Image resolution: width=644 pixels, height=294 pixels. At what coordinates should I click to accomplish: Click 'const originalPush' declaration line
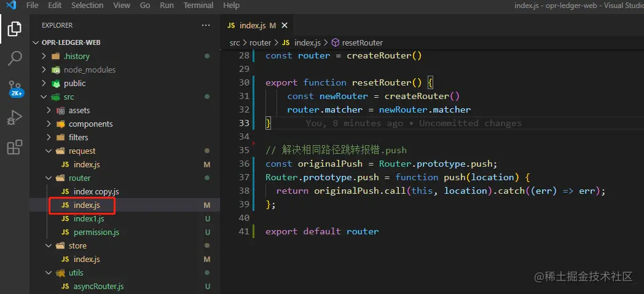pos(382,164)
